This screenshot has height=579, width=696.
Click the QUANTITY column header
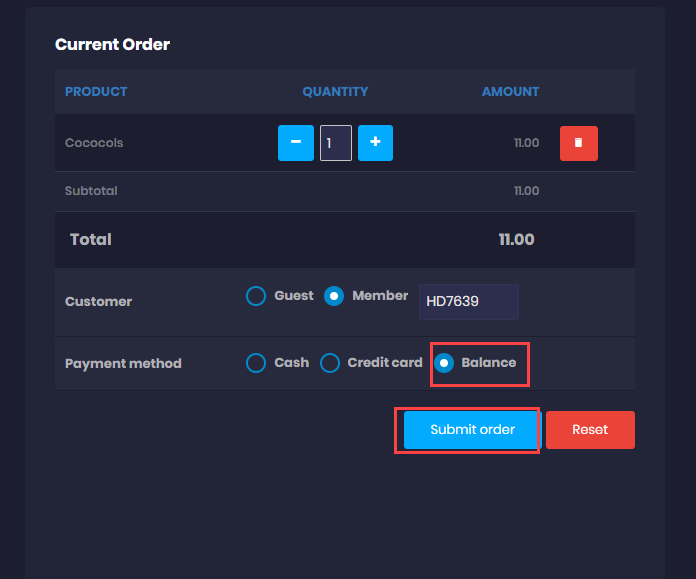(336, 91)
